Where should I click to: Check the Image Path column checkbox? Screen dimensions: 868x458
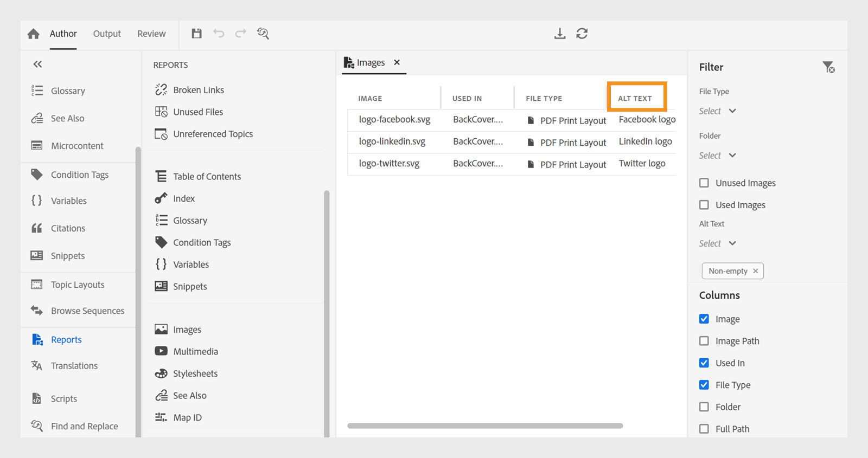click(704, 341)
